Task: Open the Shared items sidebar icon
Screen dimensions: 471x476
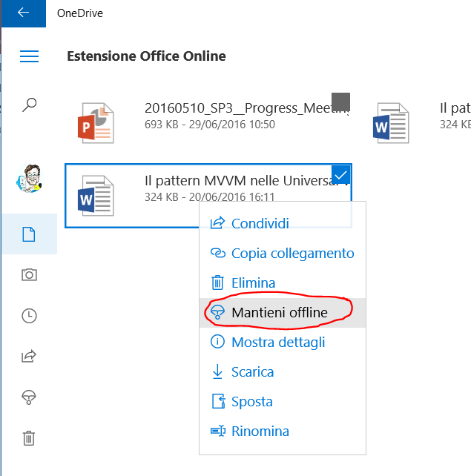Action: pos(29,357)
